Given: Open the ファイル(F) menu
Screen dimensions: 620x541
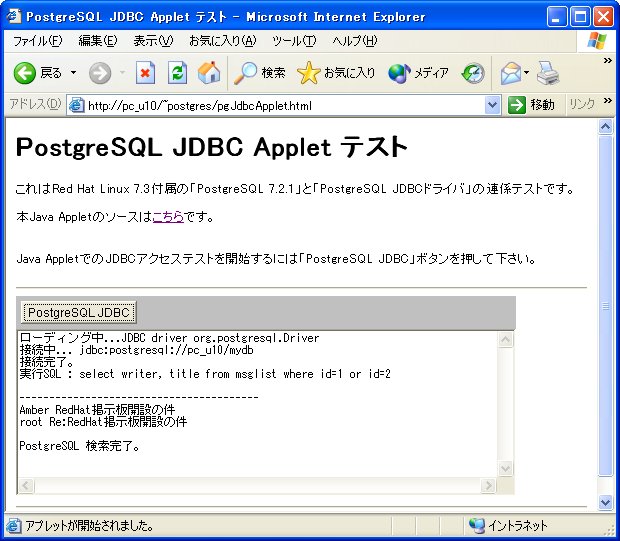Looking at the screenshot, I should 38,41.
